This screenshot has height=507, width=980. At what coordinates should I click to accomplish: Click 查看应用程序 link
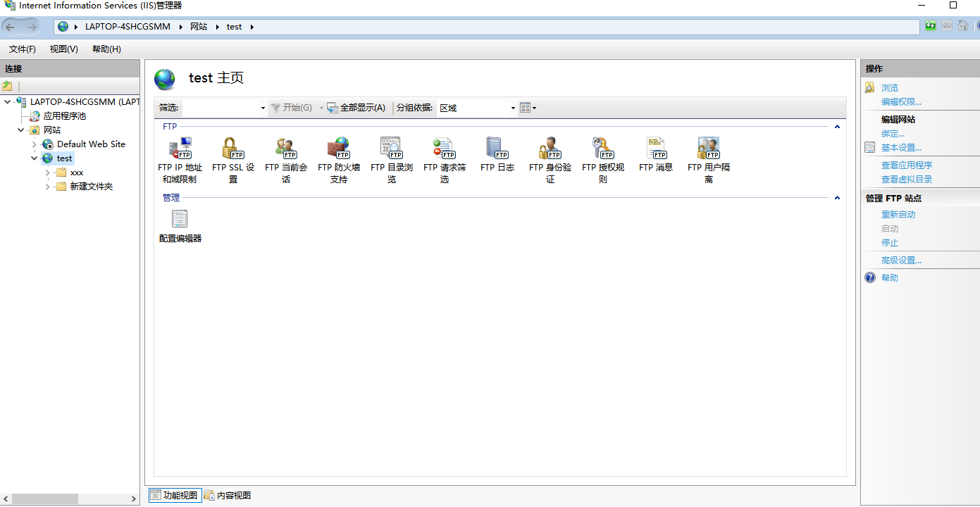pyautogui.click(x=907, y=165)
